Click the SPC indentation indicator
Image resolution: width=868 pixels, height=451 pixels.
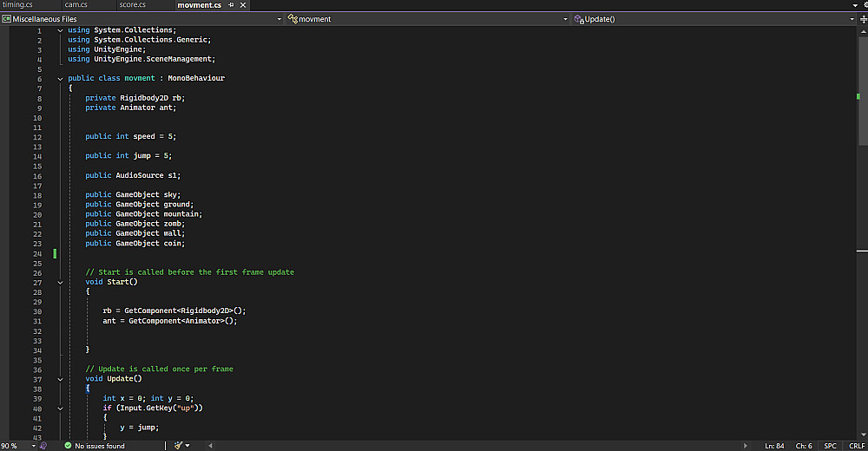(x=830, y=446)
